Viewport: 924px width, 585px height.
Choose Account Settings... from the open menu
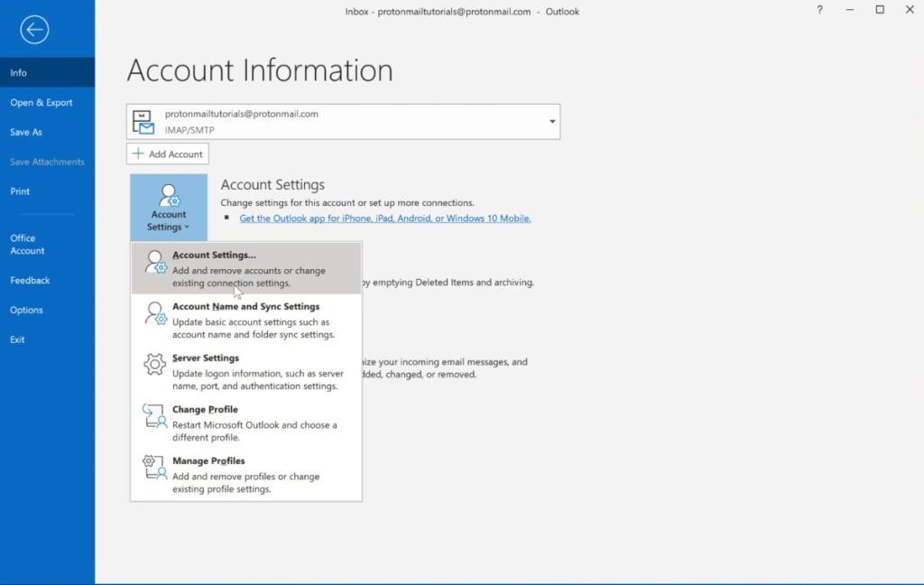[217, 255]
